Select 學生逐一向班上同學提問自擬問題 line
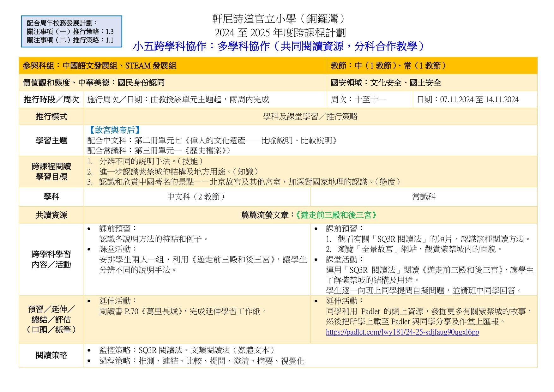This screenshot has height=392, width=554. coord(424,290)
